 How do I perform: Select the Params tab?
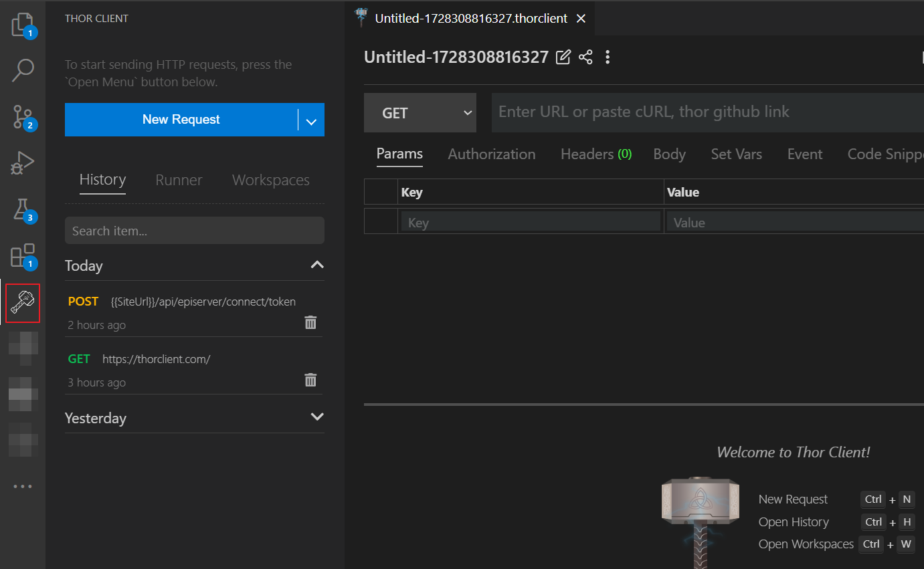pyautogui.click(x=399, y=154)
